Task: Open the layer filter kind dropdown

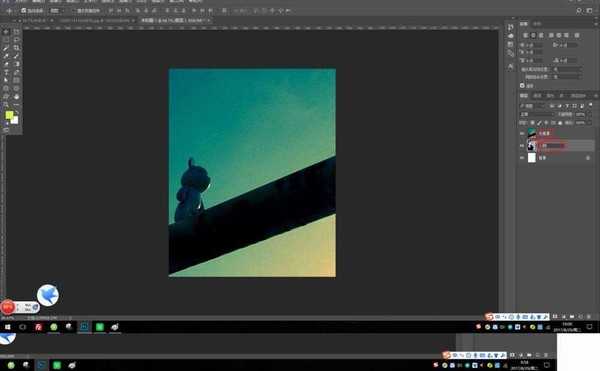Action: coord(532,106)
